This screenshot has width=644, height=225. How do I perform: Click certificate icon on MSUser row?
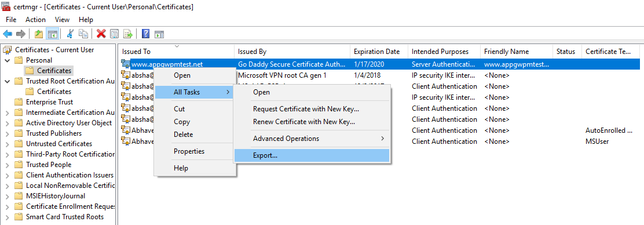(125, 141)
